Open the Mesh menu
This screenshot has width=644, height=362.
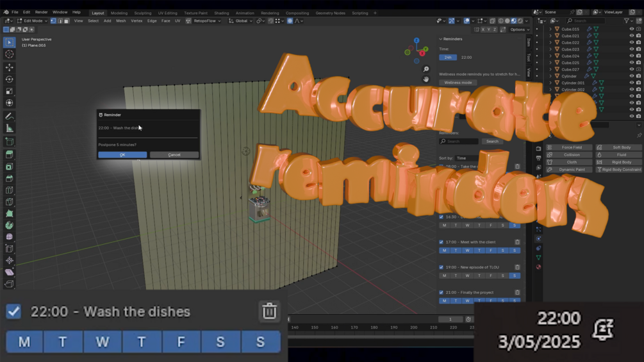pyautogui.click(x=120, y=21)
